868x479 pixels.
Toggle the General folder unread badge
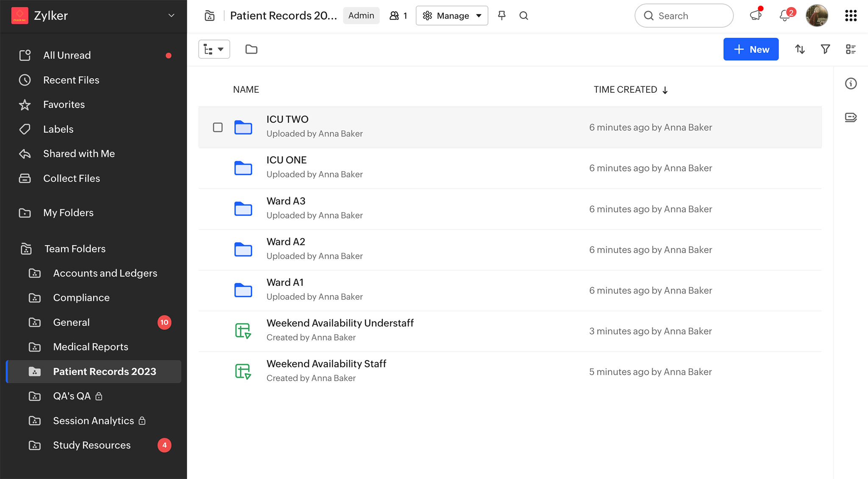(164, 322)
